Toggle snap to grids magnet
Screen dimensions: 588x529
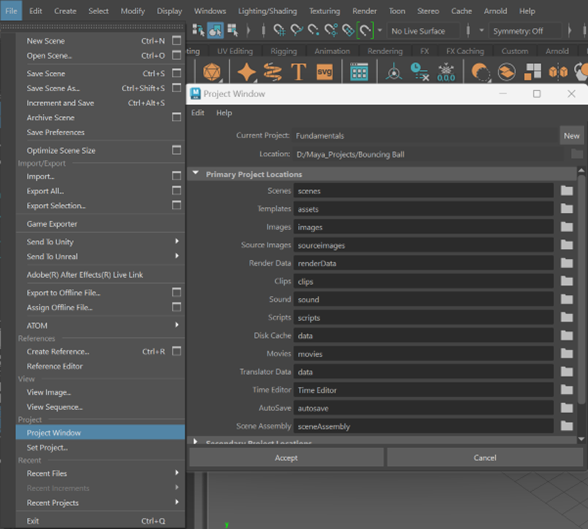(x=279, y=30)
